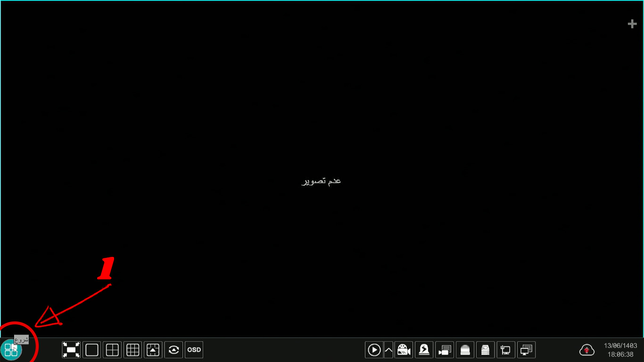This screenshot has height=362, width=644.
Task: Open the alarm status siren icon
Action: pyautogui.click(x=465, y=350)
